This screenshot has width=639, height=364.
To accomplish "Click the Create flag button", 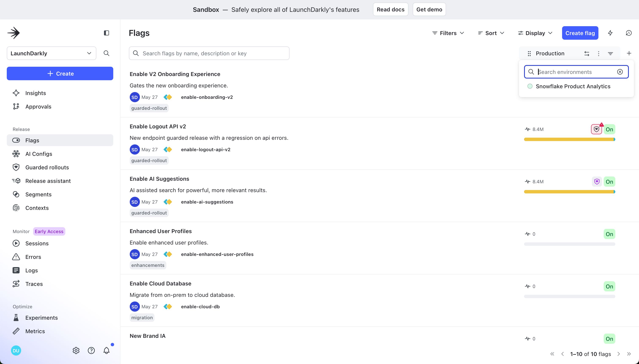I will click(x=580, y=33).
